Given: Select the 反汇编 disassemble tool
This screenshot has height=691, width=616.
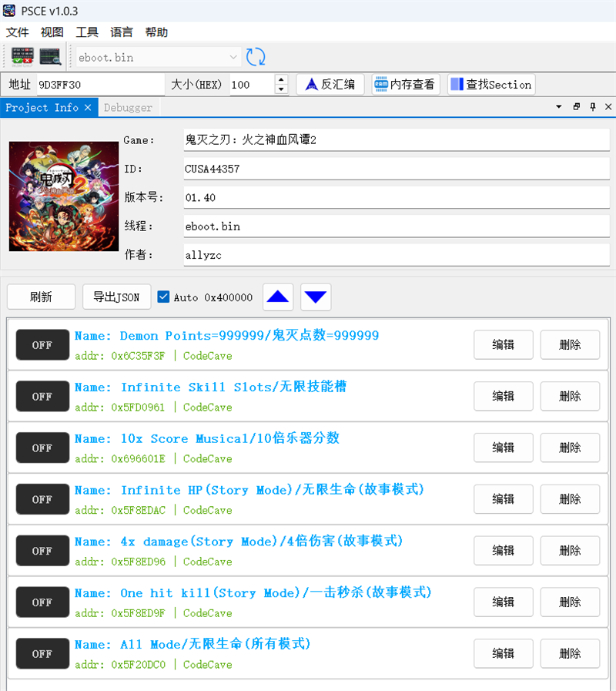Looking at the screenshot, I should 330,84.
